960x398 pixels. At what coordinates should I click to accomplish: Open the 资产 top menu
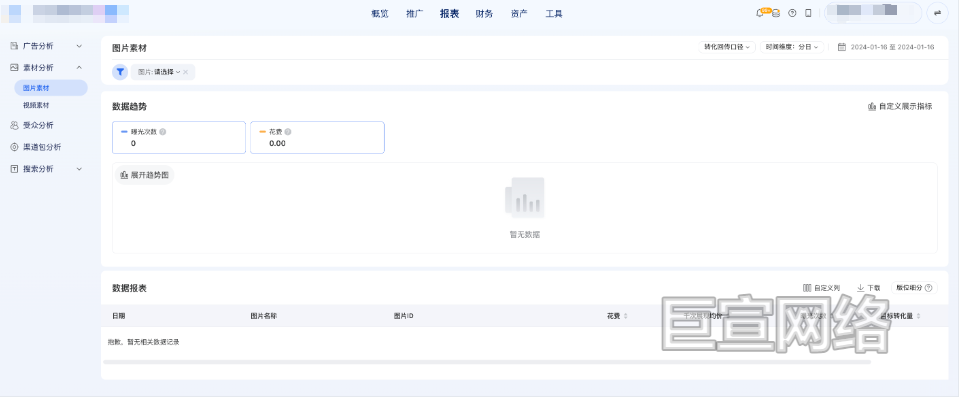[x=519, y=13]
